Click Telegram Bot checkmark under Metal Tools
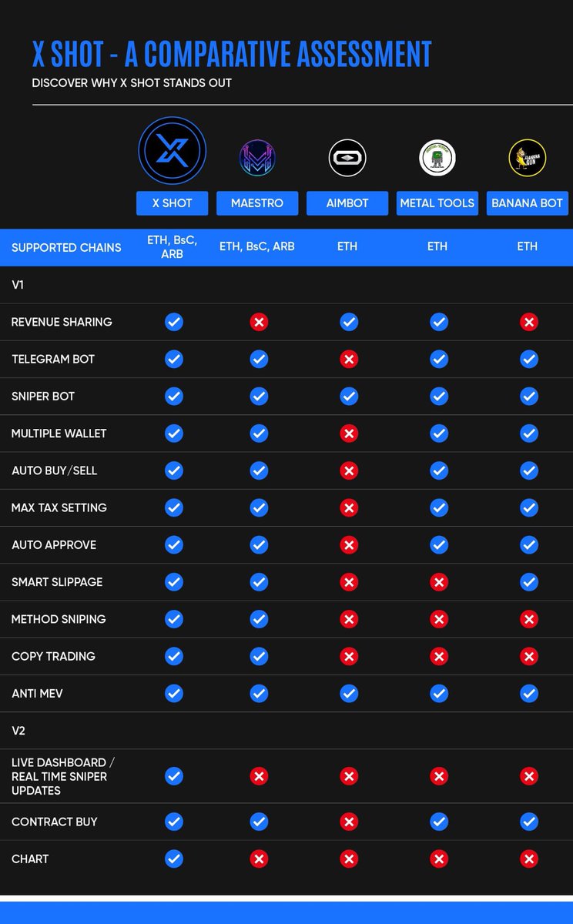 (x=439, y=359)
